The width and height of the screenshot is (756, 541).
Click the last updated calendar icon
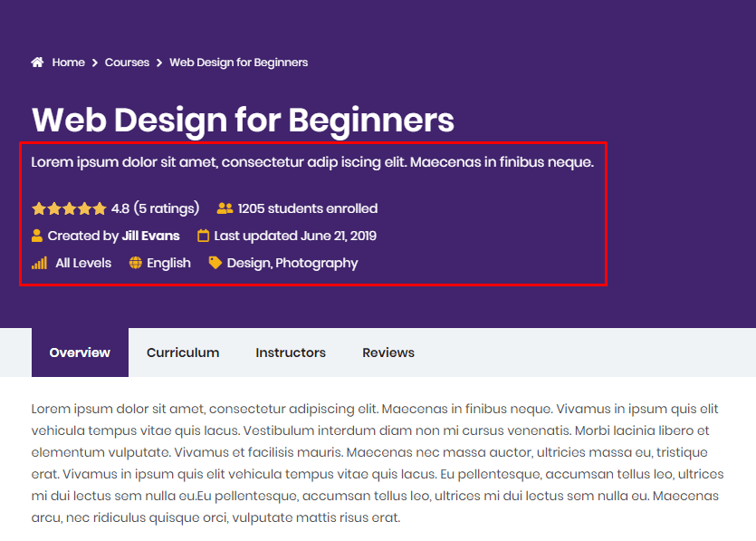tap(203, 236)
